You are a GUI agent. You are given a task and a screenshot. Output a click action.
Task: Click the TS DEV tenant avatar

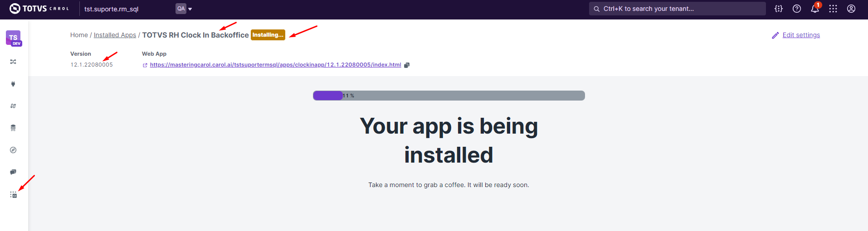tap(14, 38)
